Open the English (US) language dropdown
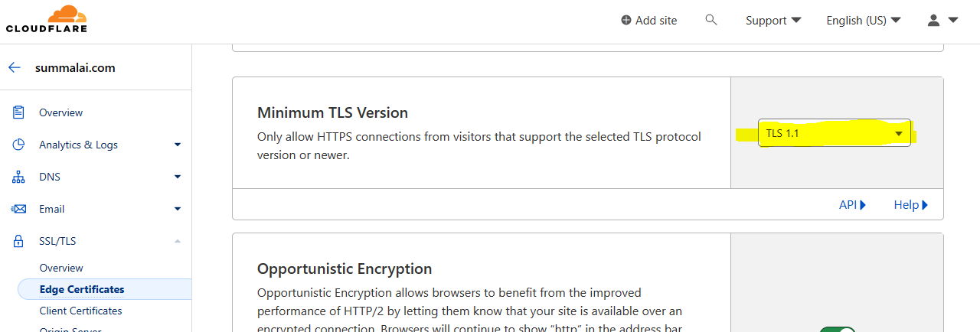Viewport: 980px width, 332px height. (863, 21)
